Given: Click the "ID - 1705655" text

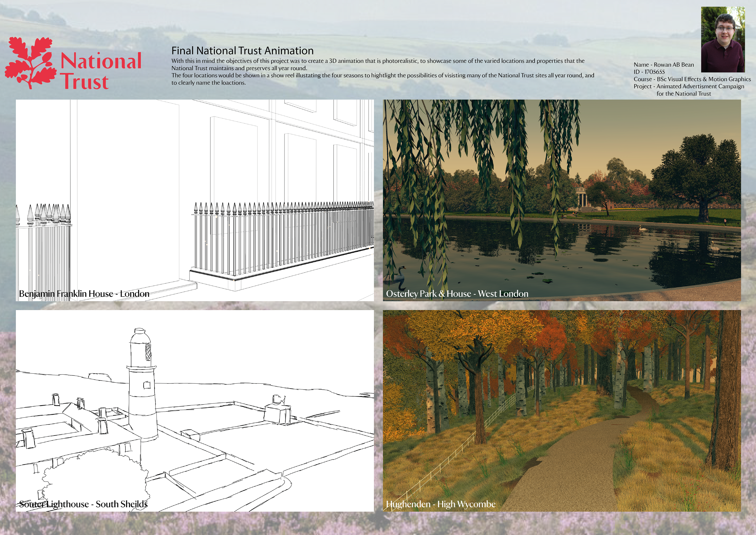Looking at the screenshot, I should 649,72.
